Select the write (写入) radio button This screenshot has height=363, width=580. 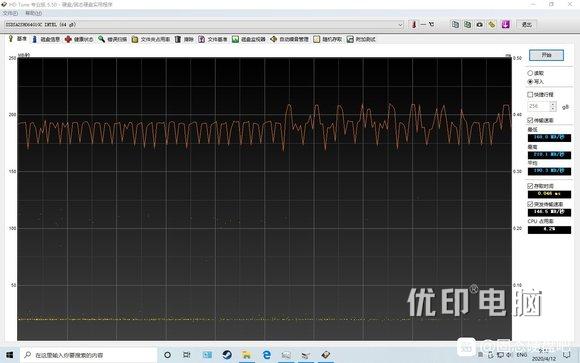coord(530,81)
